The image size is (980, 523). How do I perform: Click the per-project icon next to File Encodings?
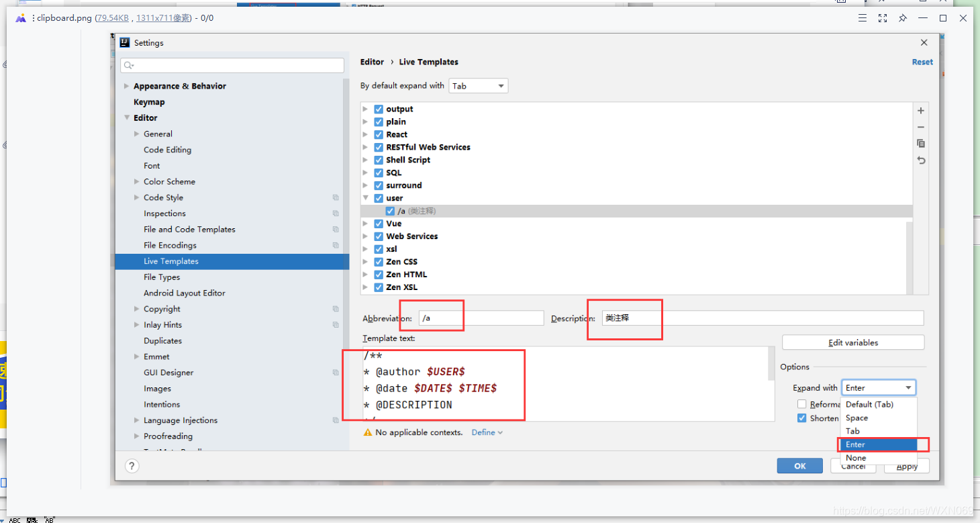pos(336,245)
